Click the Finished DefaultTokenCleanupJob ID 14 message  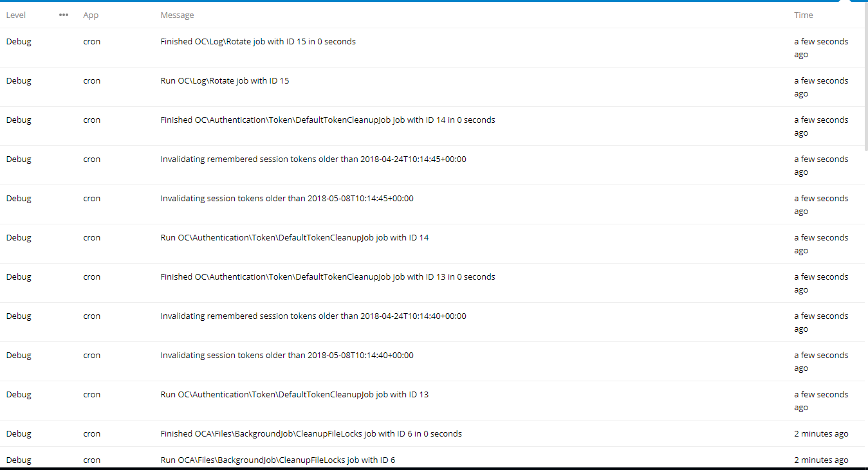(328, 120)
